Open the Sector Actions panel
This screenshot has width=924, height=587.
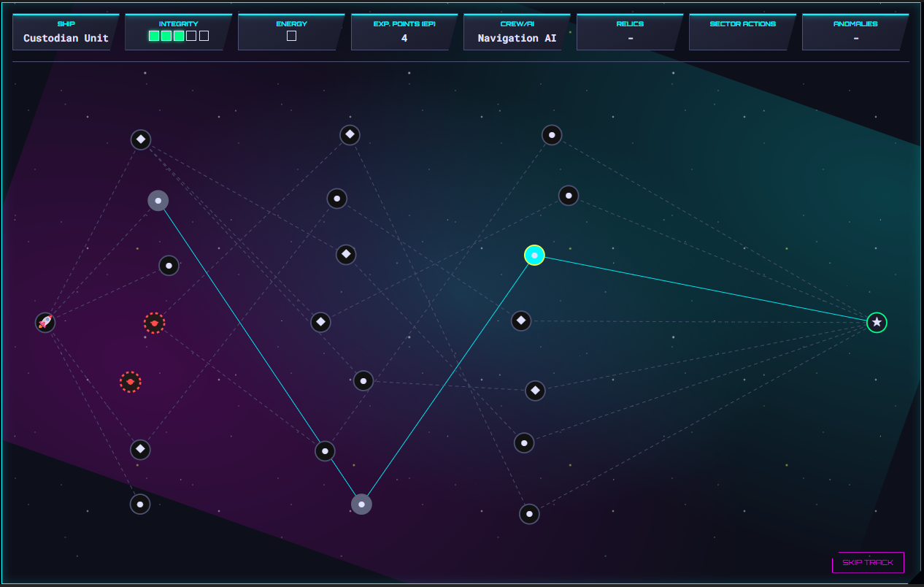click(742, 32)
